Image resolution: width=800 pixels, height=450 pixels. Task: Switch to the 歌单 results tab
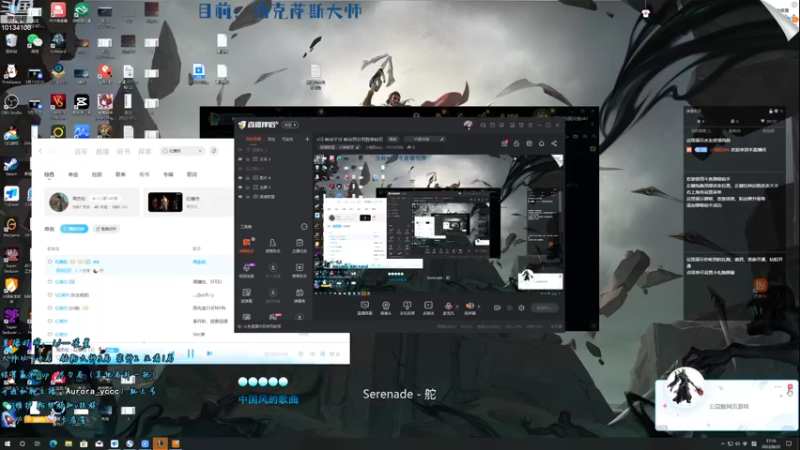pyautogui.click(x=120, y=174)
